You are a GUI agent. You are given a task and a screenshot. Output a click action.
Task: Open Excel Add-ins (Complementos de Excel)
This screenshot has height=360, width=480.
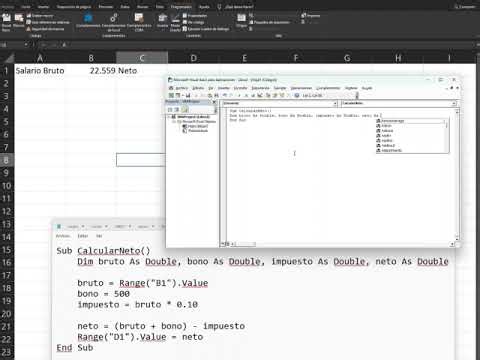[113, 22]
